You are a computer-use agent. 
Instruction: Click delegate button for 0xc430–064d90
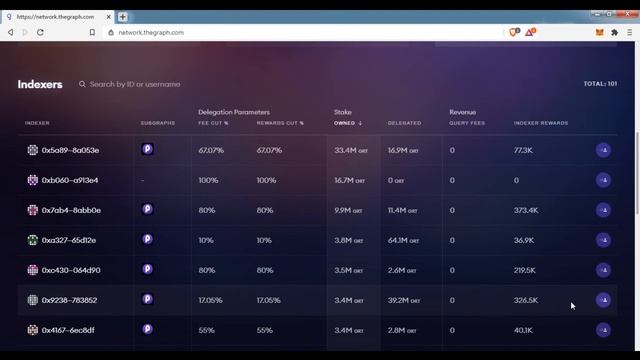pos(603,270)
